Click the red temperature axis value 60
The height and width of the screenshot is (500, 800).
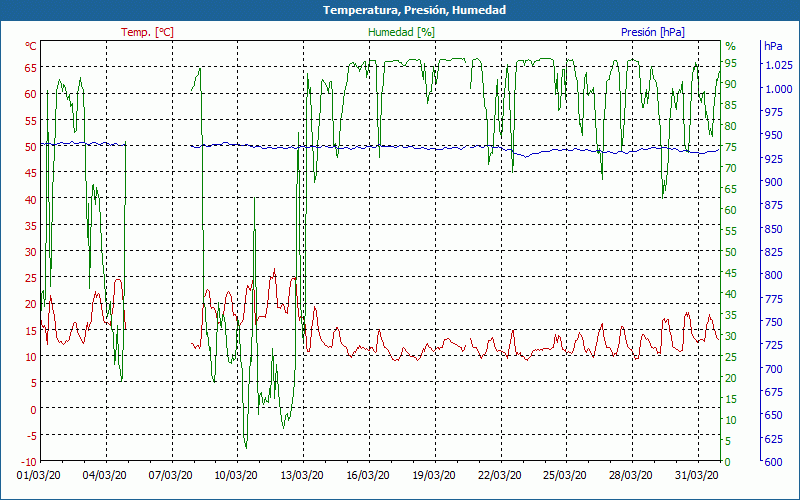[x=31, y=94]
